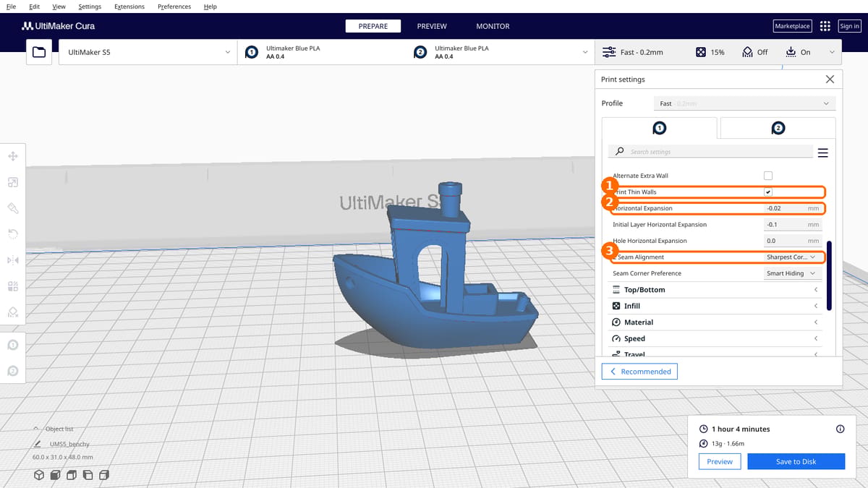Click the support Off icon in settings bar
The width and height of the screenshot is (868, 488).
[748, 52]
